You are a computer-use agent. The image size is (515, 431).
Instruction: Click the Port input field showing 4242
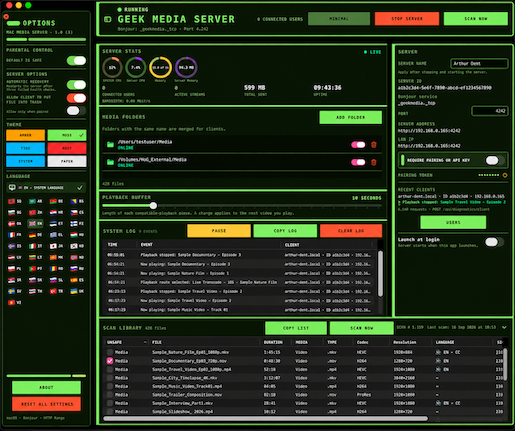pyautogui.click(x=489, y=111)
